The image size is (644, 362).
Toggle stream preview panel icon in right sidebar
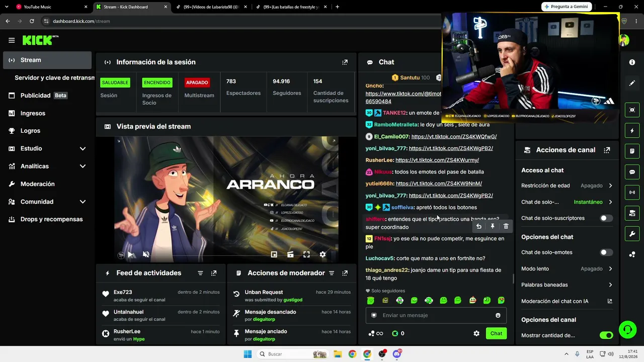(632, 110)
